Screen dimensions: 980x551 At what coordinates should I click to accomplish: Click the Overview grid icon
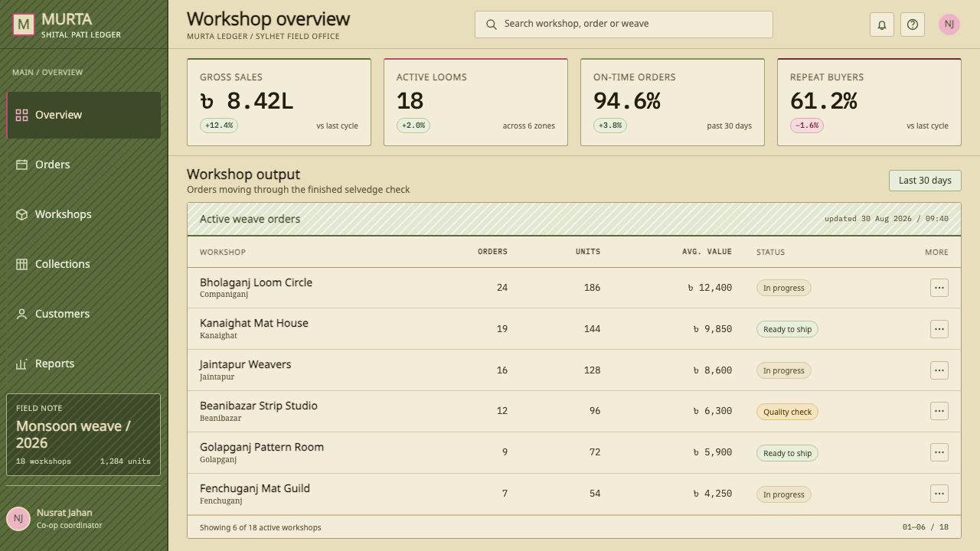21,115
